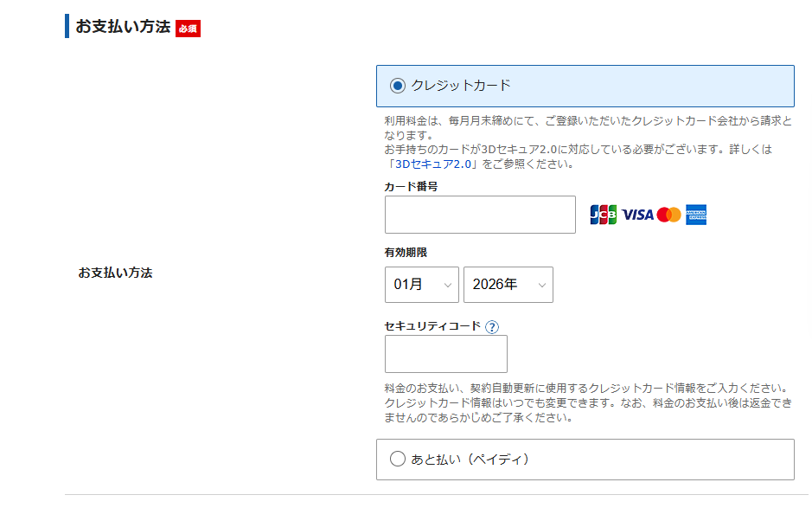Image resolution: width=812 pixels, height=508 pixels.
Task: Focus the カード番号 input field
Action: tap(480, 215)
